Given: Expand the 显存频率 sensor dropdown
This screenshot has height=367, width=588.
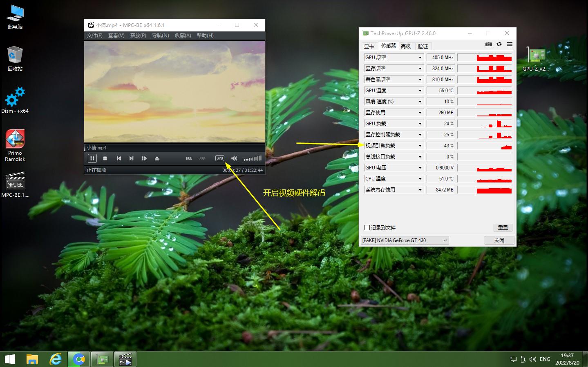Looking at the screenshot, I should click(420, 69).
